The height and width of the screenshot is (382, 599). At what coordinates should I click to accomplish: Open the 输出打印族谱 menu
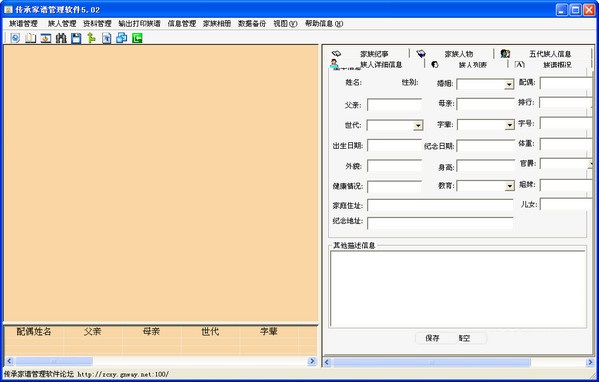point(139,24)
